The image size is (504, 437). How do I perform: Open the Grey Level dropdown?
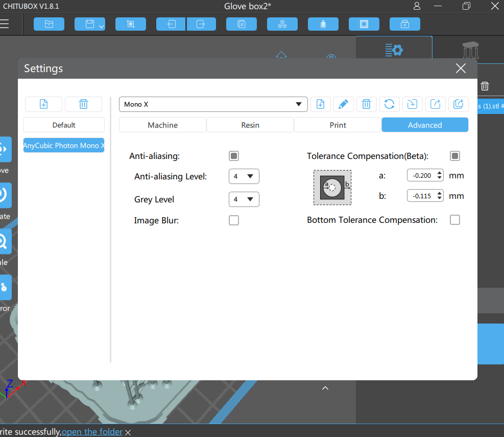(244, 199)
